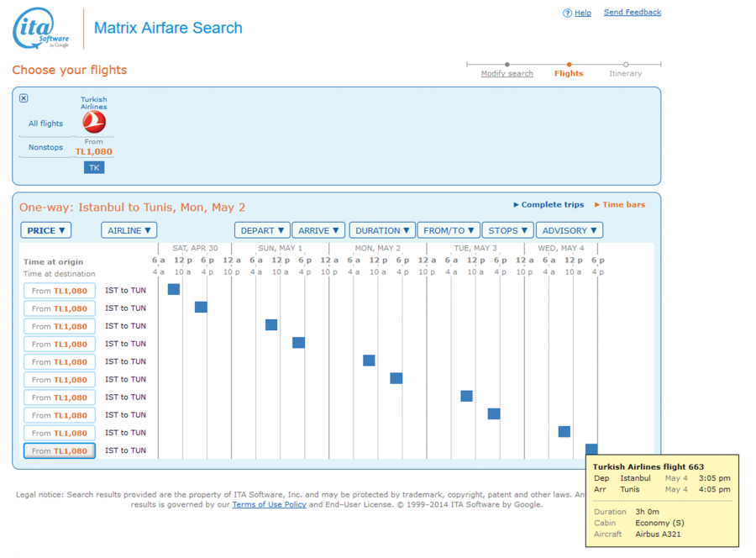Close the airline filter panel with X icon
This screenshot has height=558, width=756.
(x=24, y=98)
